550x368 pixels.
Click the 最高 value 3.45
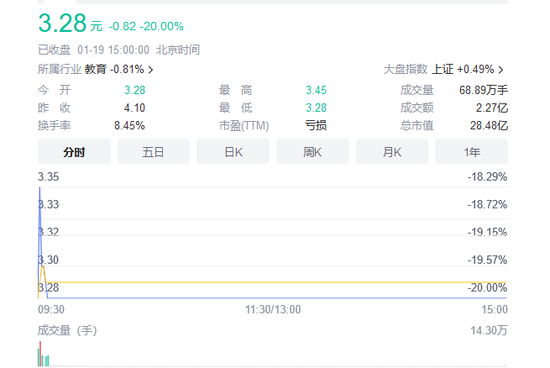(x=316, y=90)
